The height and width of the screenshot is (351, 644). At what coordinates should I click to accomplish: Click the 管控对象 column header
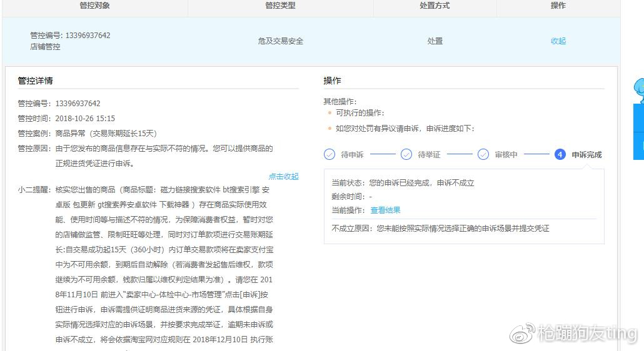coord(95,6)
